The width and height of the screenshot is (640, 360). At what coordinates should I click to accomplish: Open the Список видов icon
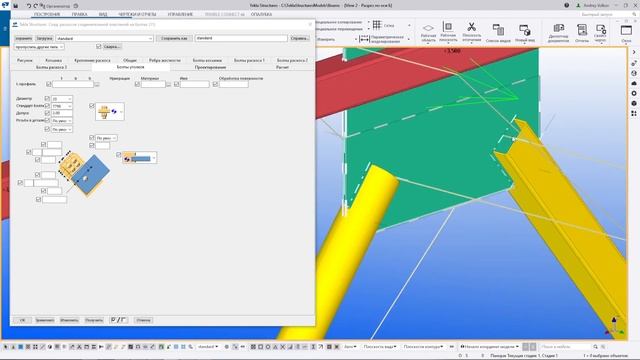click(498, 29)
